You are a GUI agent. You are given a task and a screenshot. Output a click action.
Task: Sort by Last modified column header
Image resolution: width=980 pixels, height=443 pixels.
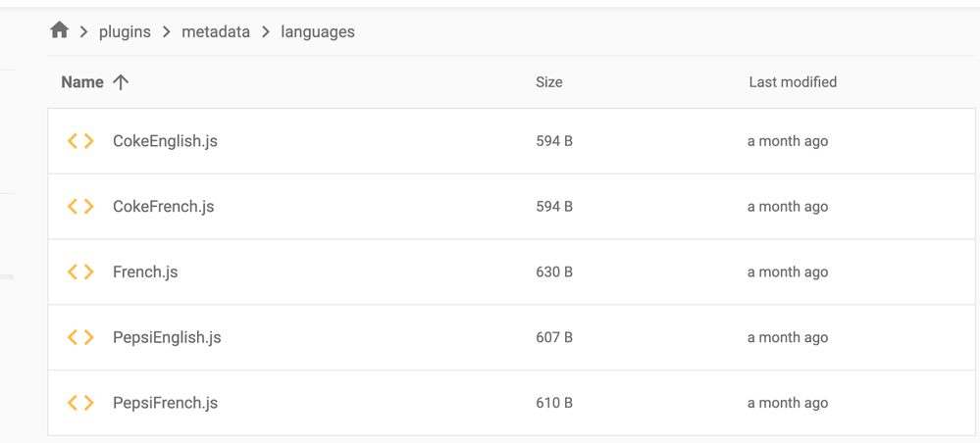[792, 82]
